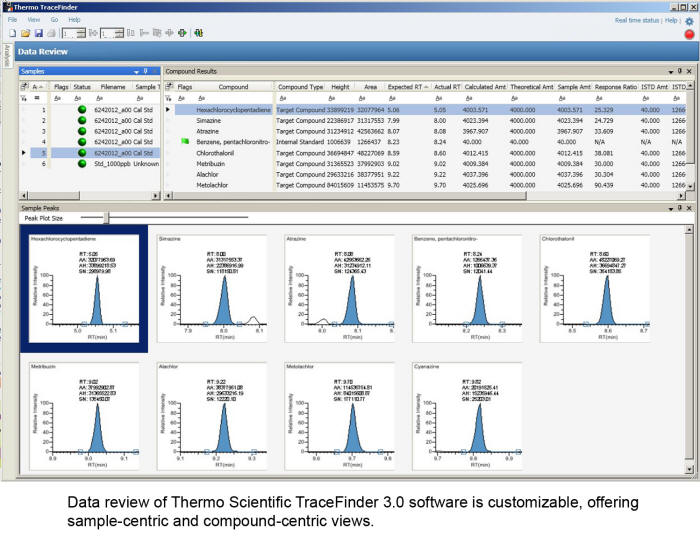Pin the Samples panel

click(145, 71)
